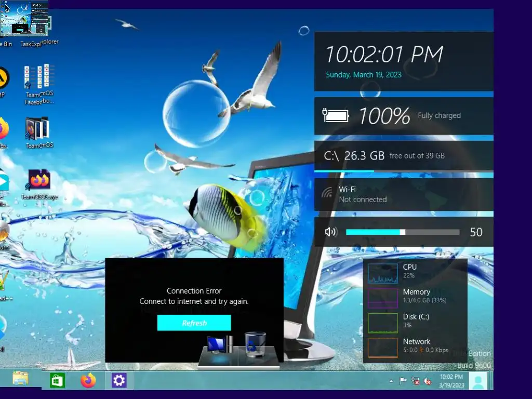
Task: Click the 'Sunday, March 19, 2023' date
Action: (x=364, y=75)
